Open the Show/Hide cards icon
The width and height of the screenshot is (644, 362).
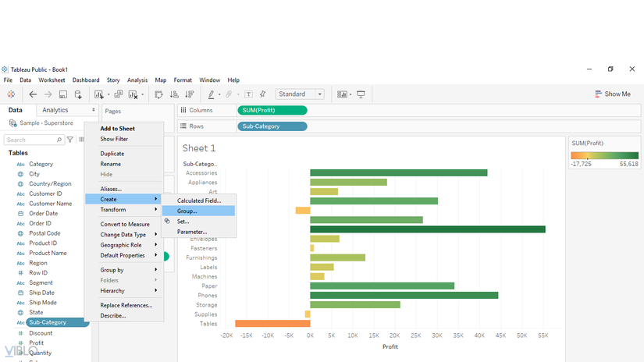(x=342, y=94)
